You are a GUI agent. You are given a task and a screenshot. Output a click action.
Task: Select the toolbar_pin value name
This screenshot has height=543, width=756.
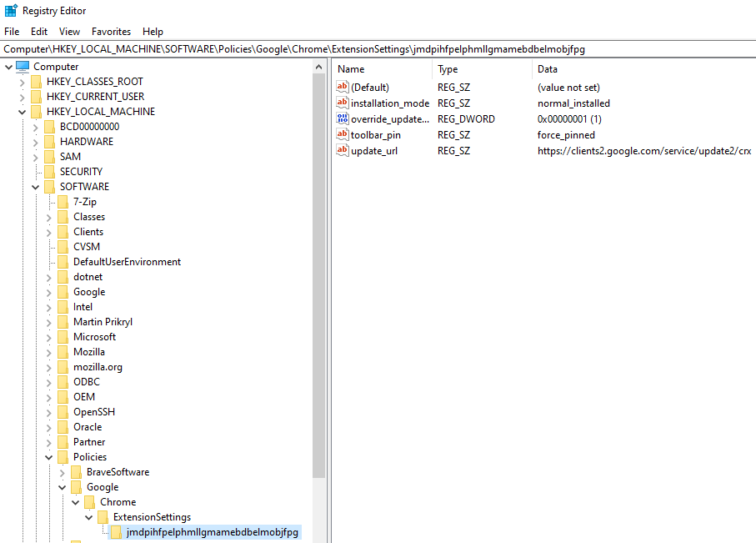(x=376, y=135)
